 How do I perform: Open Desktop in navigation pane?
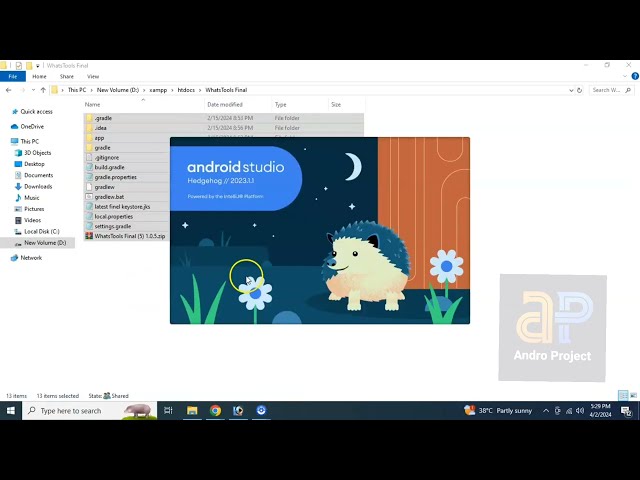(x=30, y=164)
